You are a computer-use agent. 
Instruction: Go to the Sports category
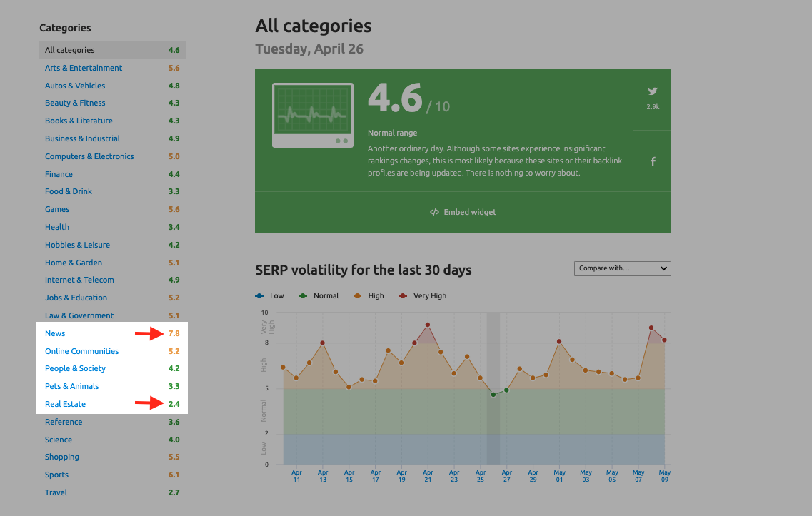pyautogui.click(x=56, y=475)
